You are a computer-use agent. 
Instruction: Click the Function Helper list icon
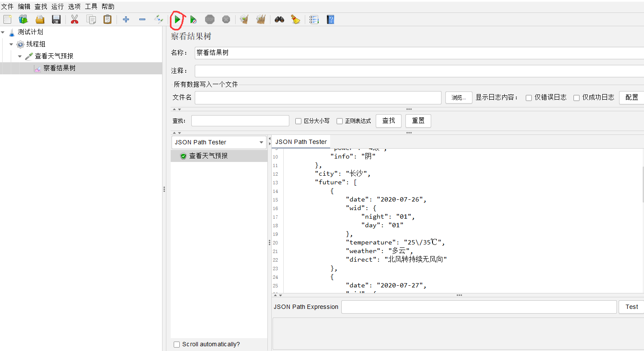click(x=314, y=19)
